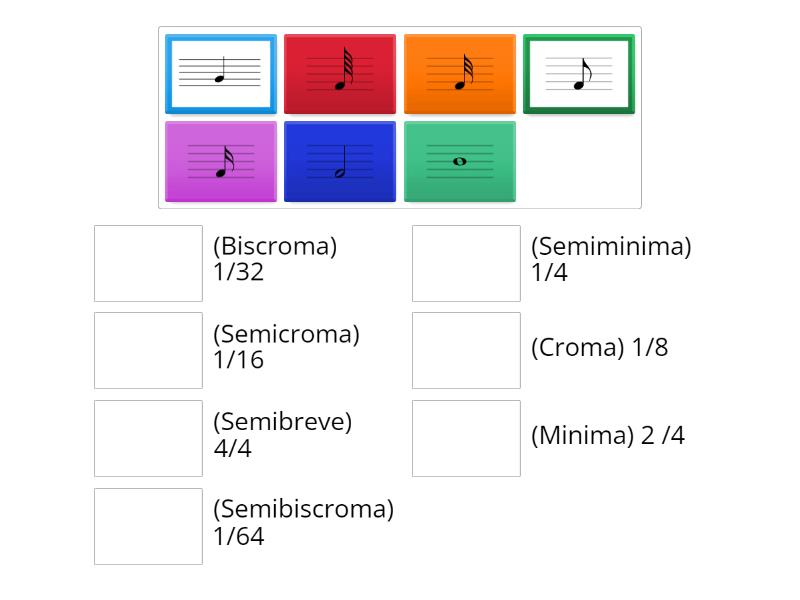Screen dimensions: 800x600
Task: Select the eighth note card with green border
Action: (579, 74)
